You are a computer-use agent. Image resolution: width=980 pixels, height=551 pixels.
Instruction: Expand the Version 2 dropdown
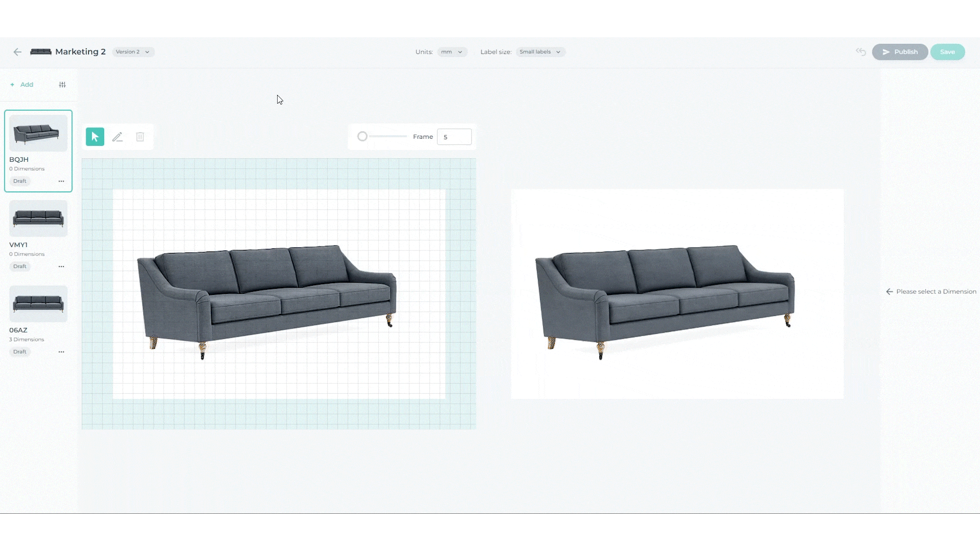tap(133, 52)
